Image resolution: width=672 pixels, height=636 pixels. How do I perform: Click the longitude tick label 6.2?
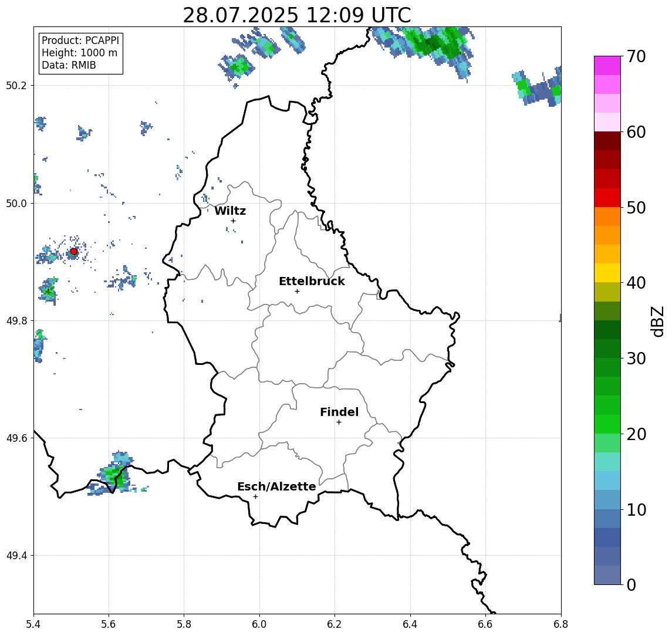[x=335, y=624]
